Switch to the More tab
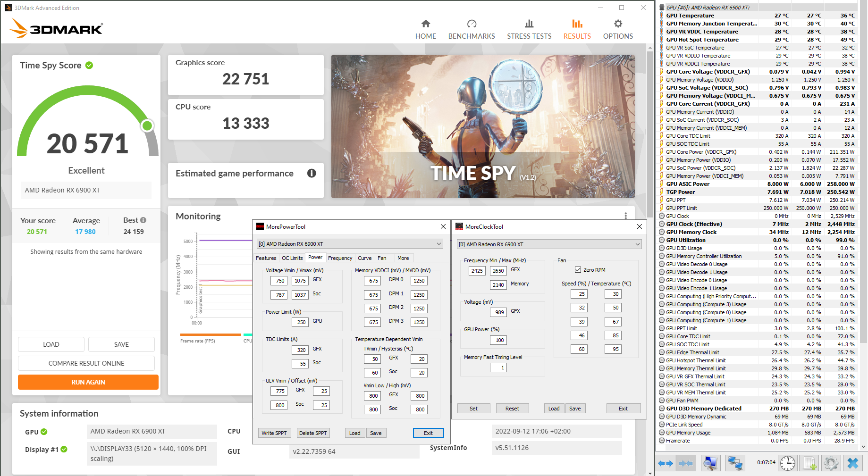 pyautogui.click(x=403, y=258)
